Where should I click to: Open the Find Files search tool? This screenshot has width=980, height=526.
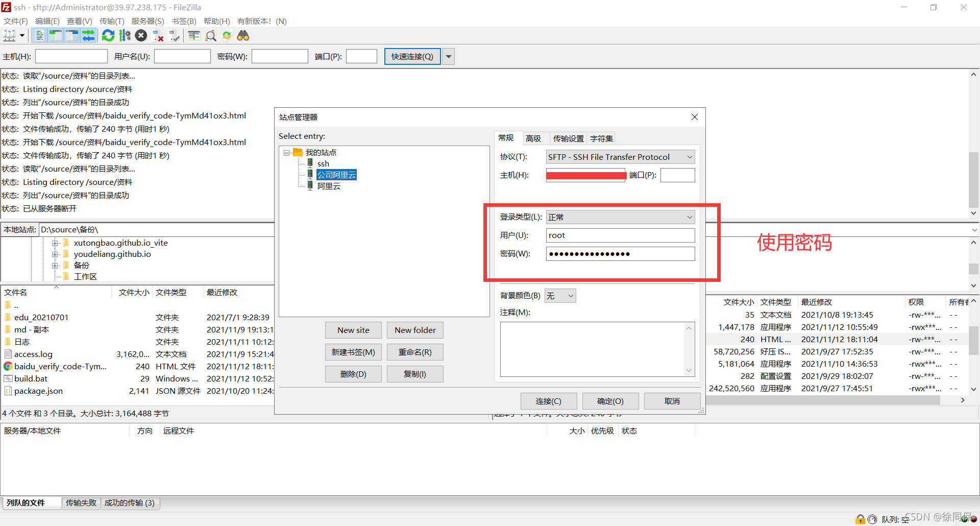coord(243,35)
